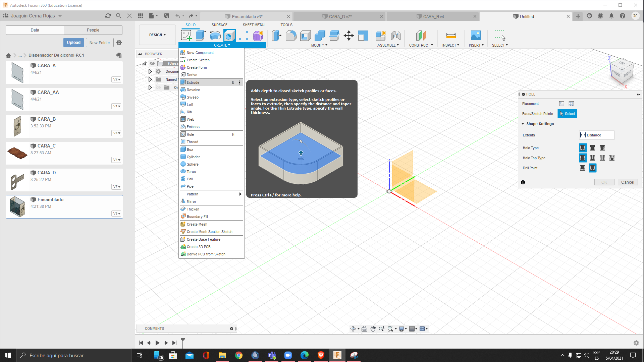The height and width of the screenshot is (362, 644).
Task: Open CARA_B version V4 dropdown
Action: (116, 133)
